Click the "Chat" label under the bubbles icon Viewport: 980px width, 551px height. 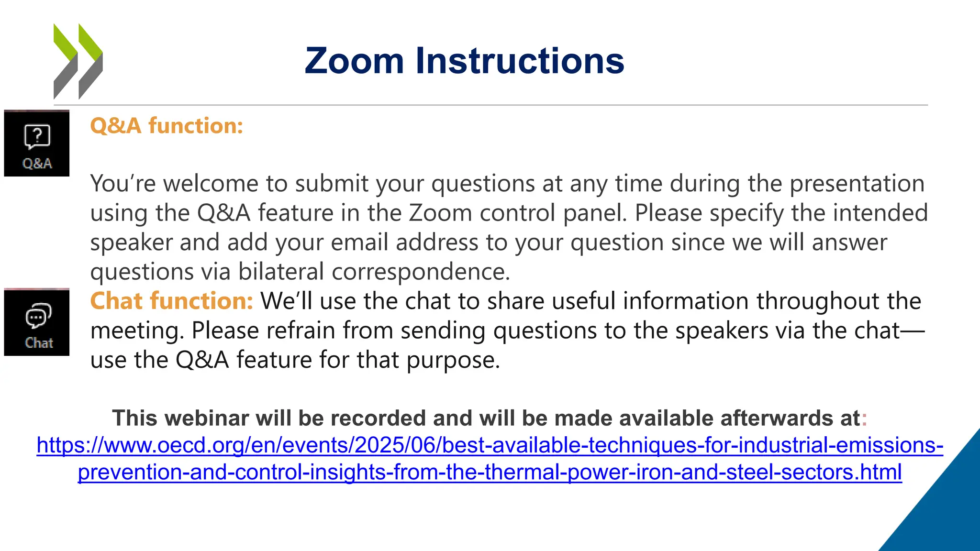pos(39,343)
